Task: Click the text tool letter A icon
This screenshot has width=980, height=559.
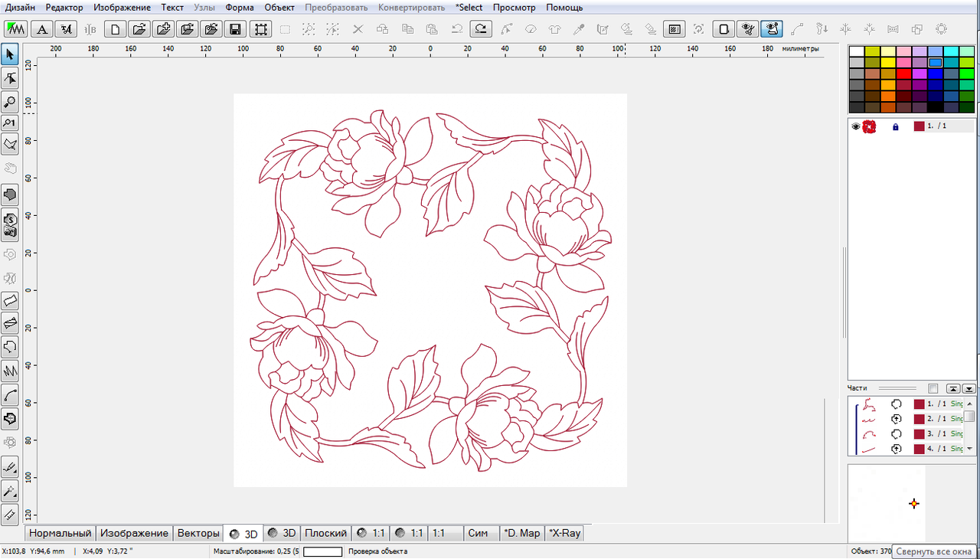Action: tap(41, 29)
